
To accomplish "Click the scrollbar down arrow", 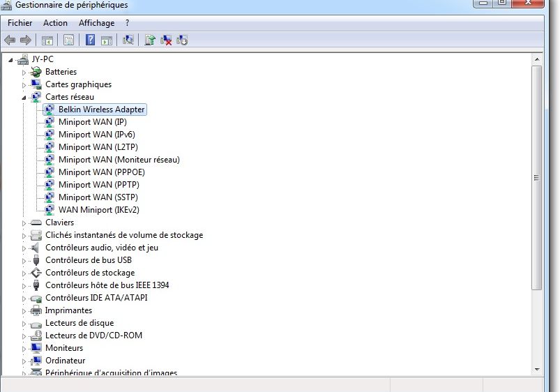I will click(x=537, y=370).
